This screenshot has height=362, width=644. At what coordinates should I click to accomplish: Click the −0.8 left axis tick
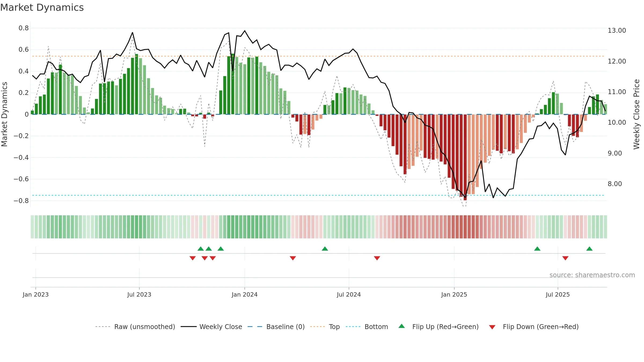click(21, 201)
